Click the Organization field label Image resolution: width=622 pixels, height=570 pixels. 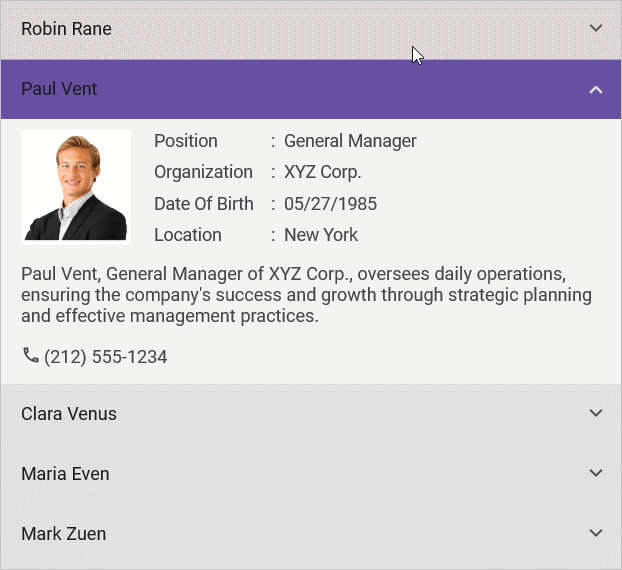click(203, 172)
